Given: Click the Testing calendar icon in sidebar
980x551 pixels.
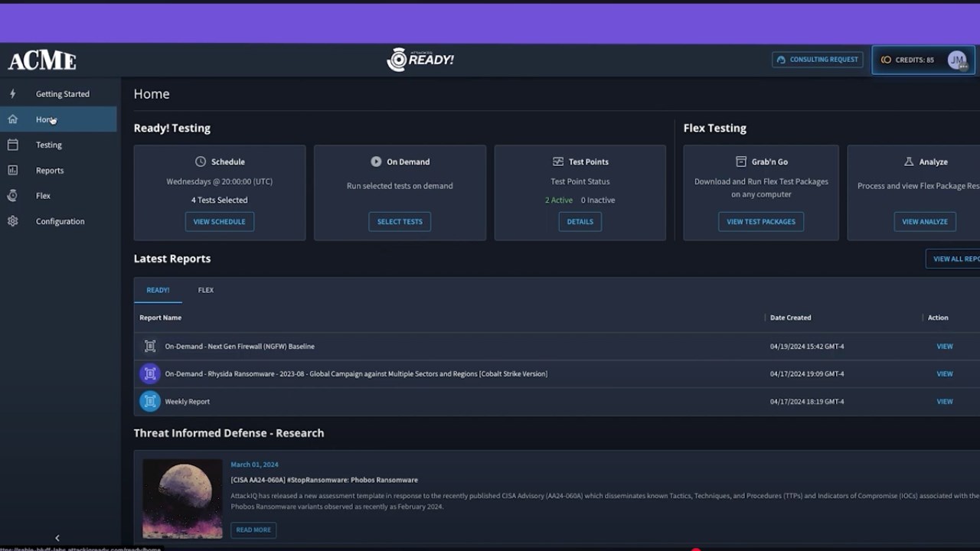Looking at the screenshot, I should (12, 145).
